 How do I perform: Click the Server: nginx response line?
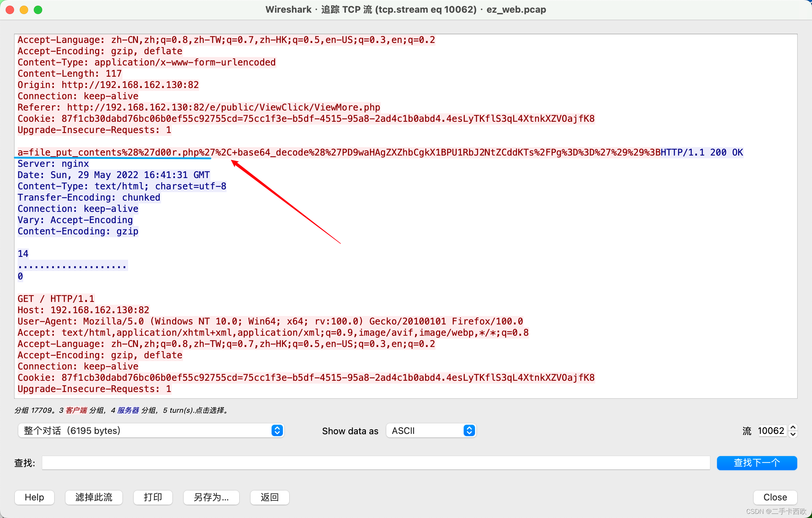53,164
